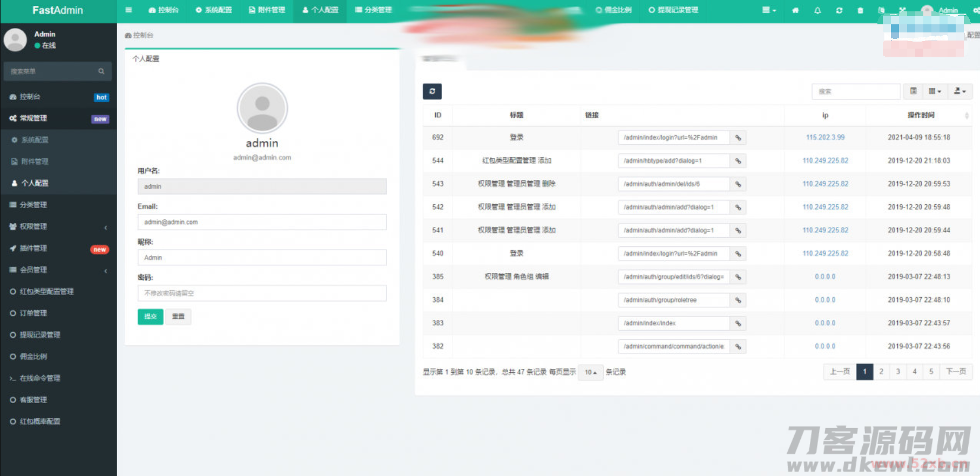
Task: Open 订单管理 in the sidebar
Action: (33, 313)
